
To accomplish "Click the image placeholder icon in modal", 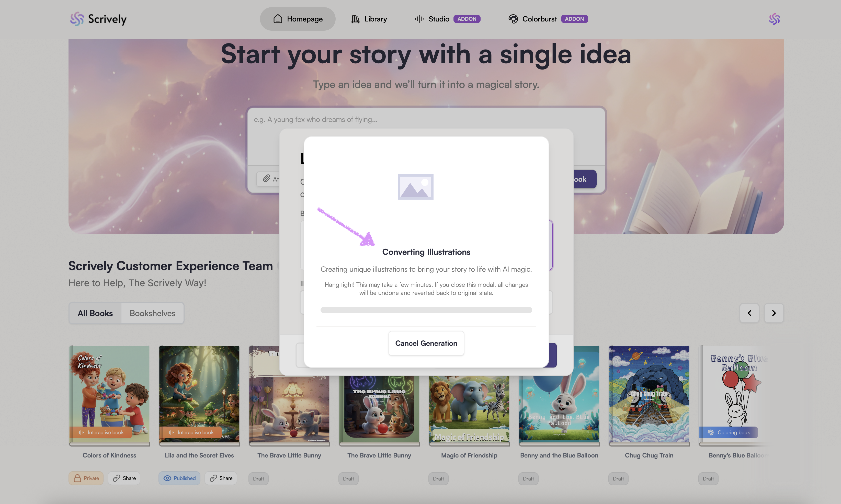I will (x=415, y=187).
